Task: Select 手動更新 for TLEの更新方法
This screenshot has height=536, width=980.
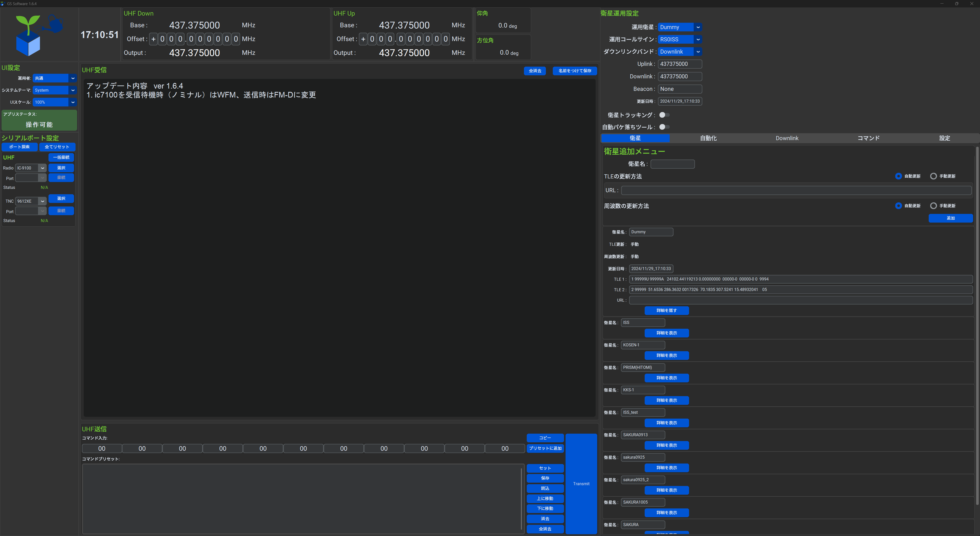Action: pos(933,176)
